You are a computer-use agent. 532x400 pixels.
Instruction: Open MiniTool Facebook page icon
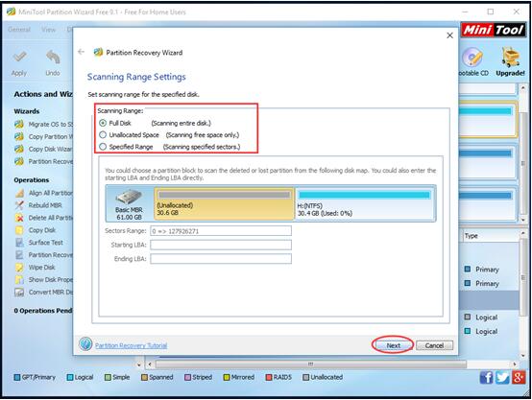coord(486,377)
